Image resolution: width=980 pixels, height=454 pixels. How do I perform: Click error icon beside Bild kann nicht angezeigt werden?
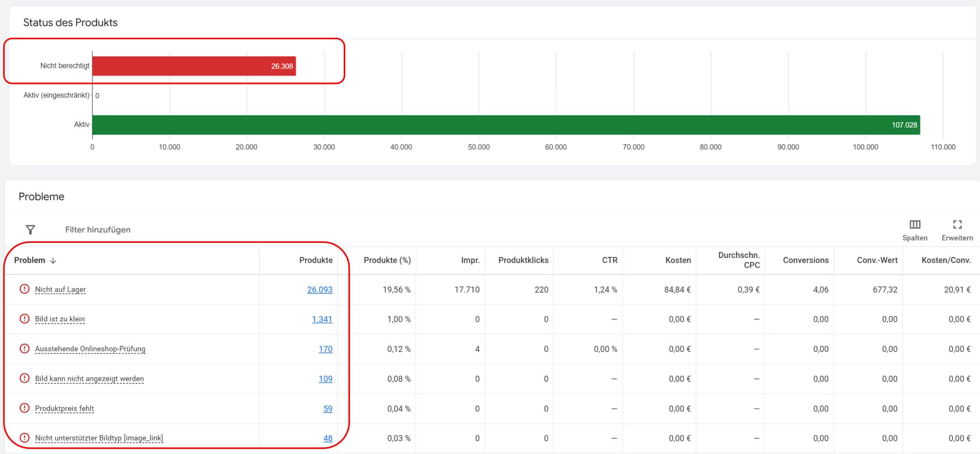[24, 379]
